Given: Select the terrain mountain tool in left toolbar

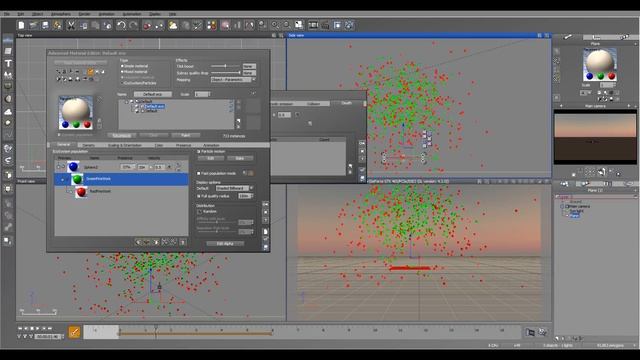Looking at the screenshot, I should tap(8, 75).
